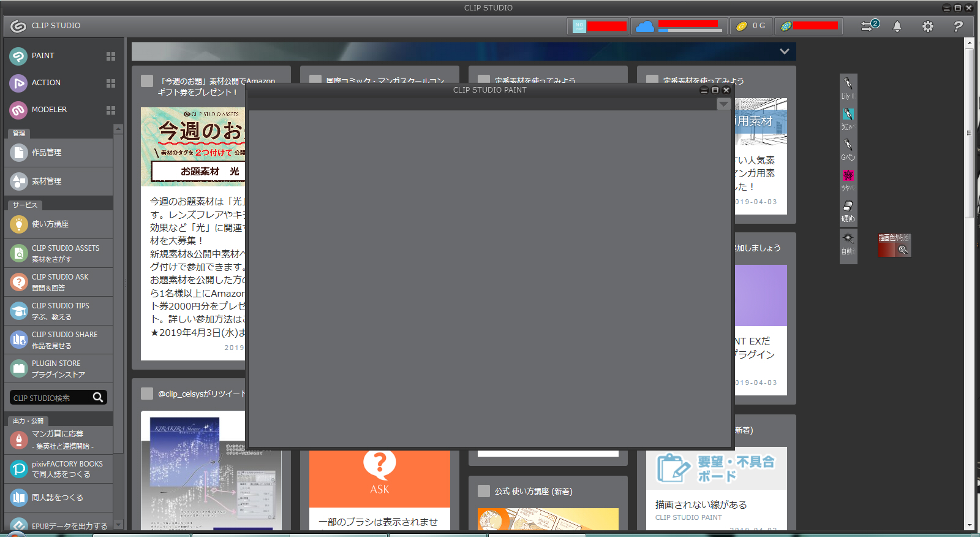
Task: Open 同人誌をつくる entry
Action: point(58,498)
